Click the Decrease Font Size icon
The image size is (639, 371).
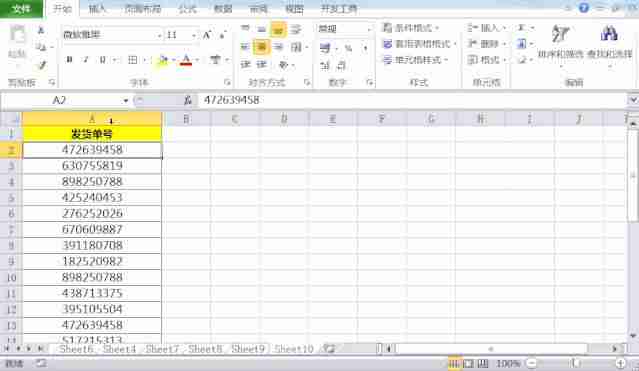(223, 35)
